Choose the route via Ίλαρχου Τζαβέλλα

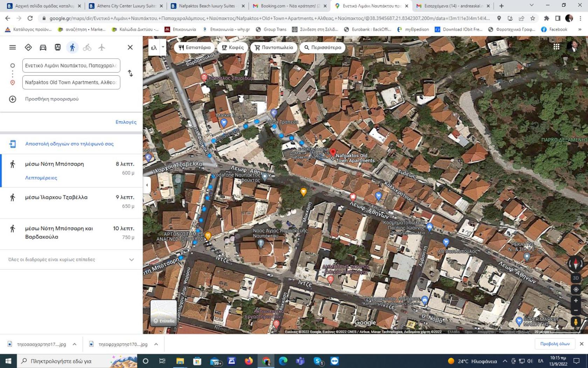point(71,202)
